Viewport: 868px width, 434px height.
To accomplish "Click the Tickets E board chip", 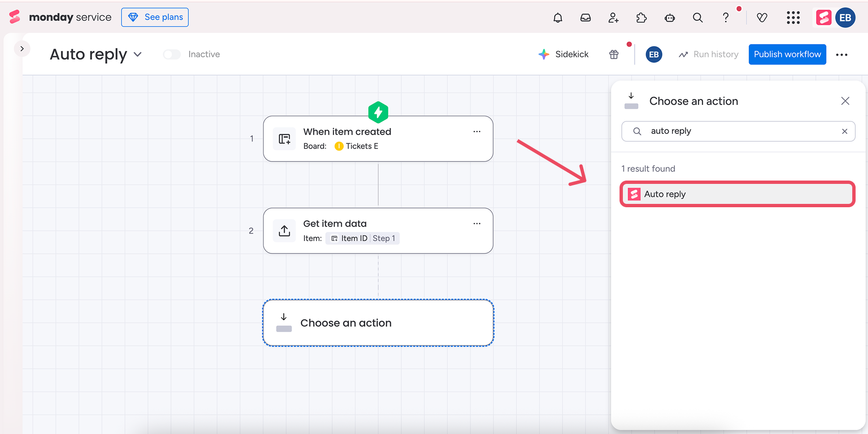I will click(x=356, y=146).
